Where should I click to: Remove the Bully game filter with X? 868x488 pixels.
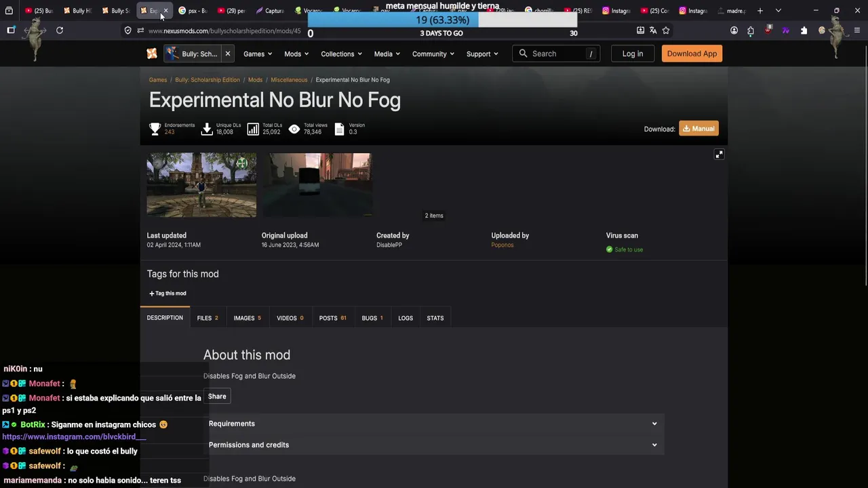coord(228,54)
